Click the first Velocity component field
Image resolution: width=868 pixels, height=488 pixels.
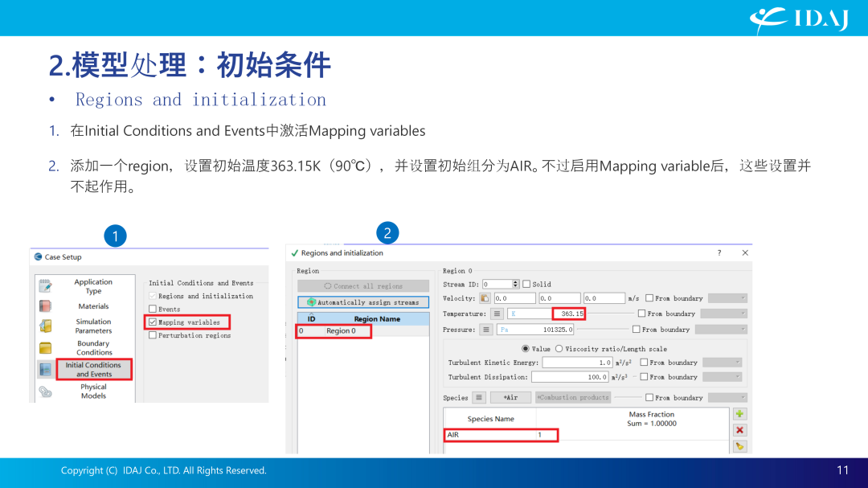point(514,298)
